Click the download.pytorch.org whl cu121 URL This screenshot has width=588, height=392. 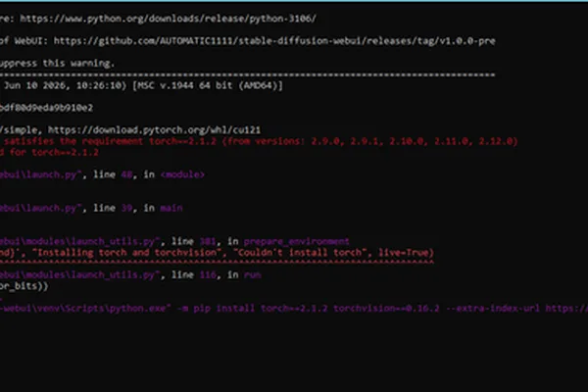point(154,130)
